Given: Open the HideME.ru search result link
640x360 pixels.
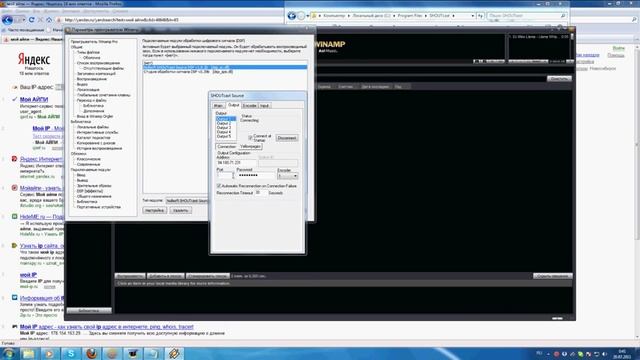Looking at the screenshot, I should [x=42, y=217].
